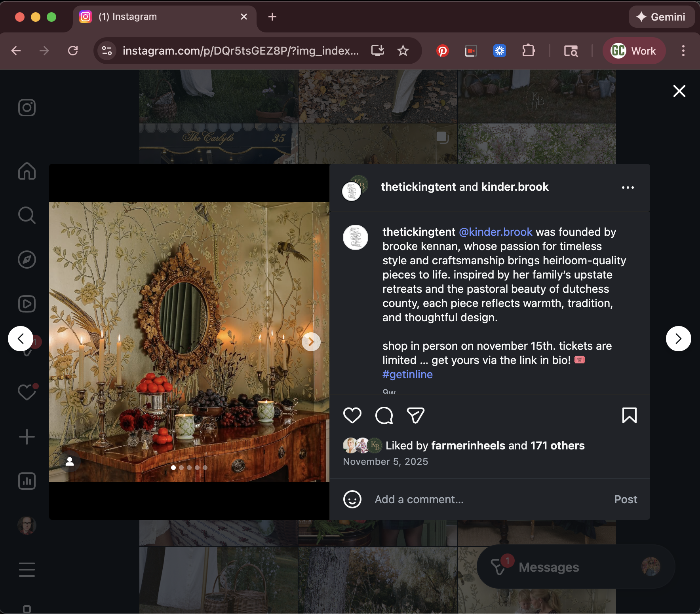This screenshot has height=614, width=700.
Task: Open Reels icon in sidebar
Action: tap(27, 304)
